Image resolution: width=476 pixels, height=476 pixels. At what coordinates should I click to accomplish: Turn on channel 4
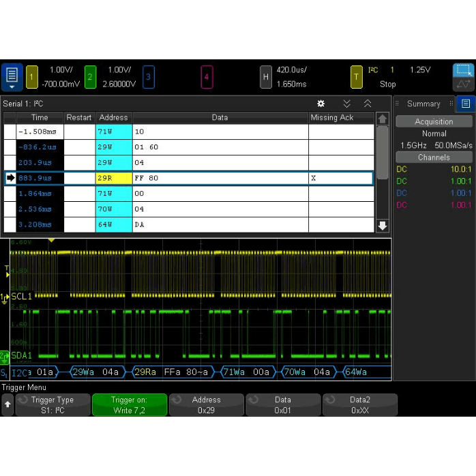[x=207, y=77]
